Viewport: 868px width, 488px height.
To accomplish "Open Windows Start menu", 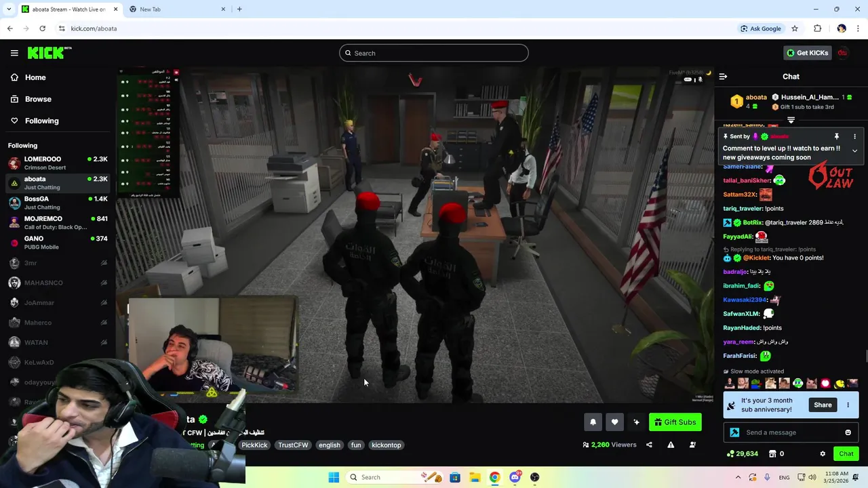I will pos(334,477).
